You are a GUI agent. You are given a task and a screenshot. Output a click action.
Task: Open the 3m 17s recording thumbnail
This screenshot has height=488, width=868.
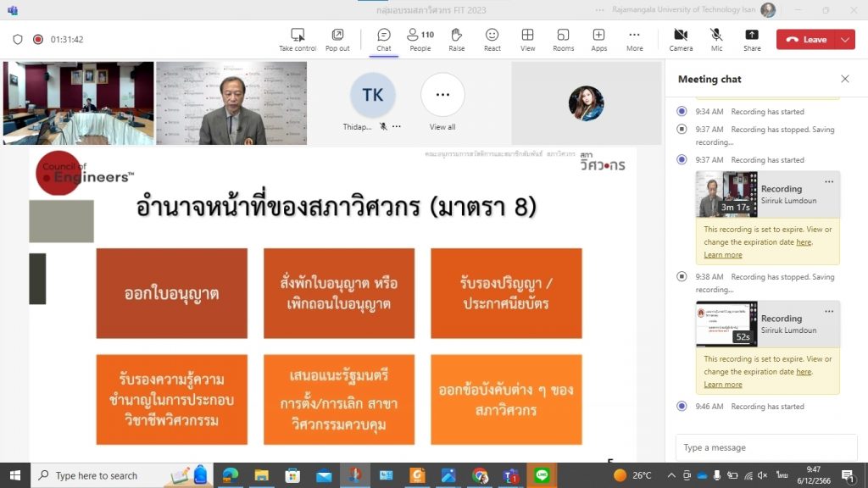726,194
